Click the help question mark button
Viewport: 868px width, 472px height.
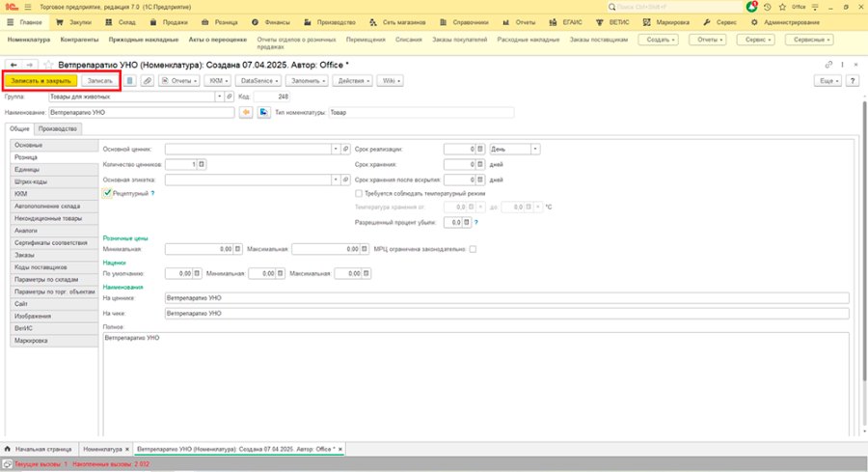pos(853,81)
